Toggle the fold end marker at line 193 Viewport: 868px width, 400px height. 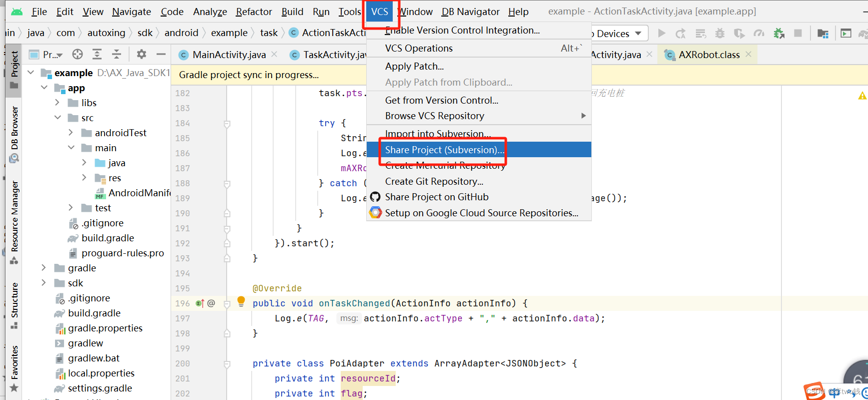click(227, 258)
